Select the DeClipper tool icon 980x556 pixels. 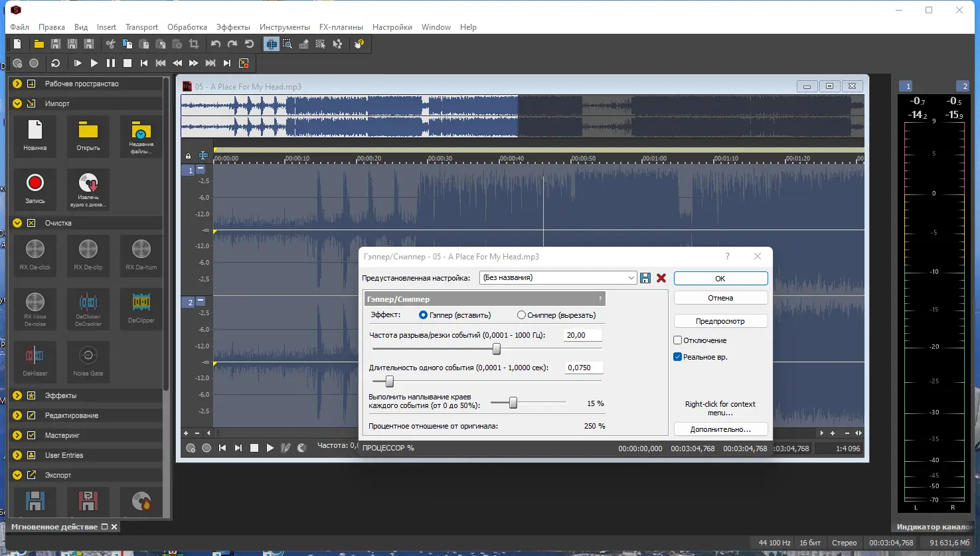click(x=141, y=303)
